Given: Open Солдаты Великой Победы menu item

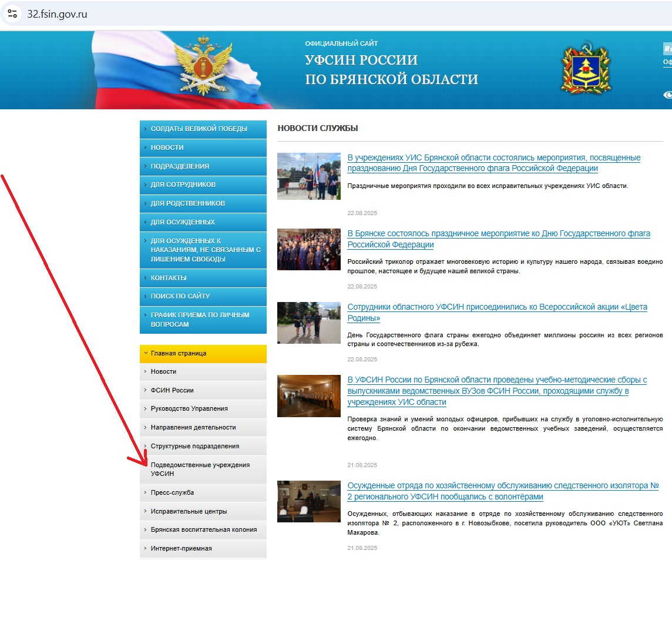Looking at the screenshot, I should click(x=203, y=129).
